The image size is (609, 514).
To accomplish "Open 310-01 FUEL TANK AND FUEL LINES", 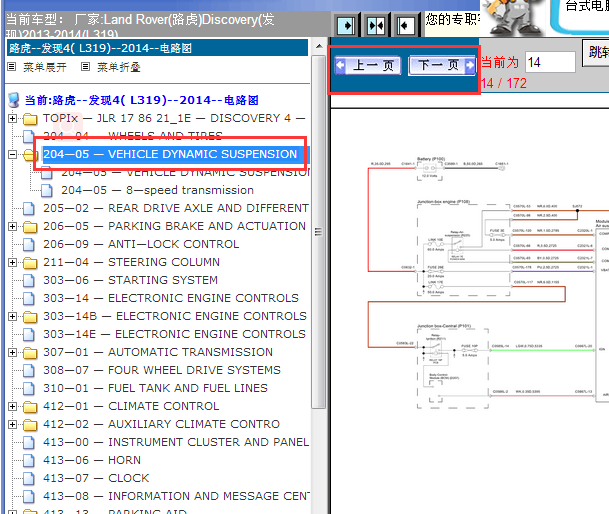I will [155, 388].
